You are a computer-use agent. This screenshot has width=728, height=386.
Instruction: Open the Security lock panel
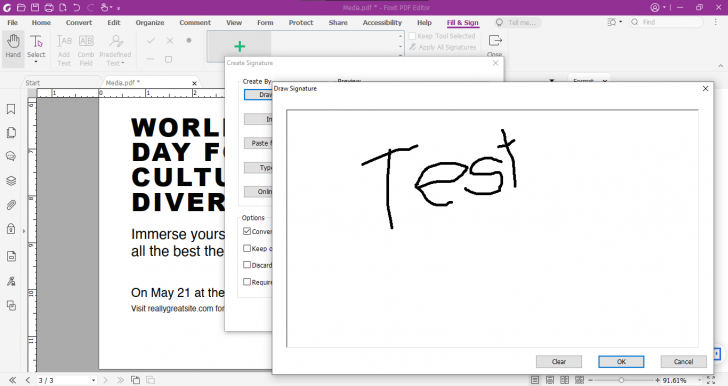coord(11,229)
